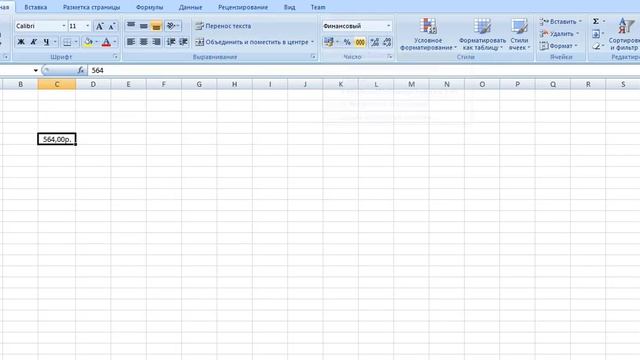640x360 pixels.
Task: Switch to Рецензирование ribbon tab
Action: (243, 7)
